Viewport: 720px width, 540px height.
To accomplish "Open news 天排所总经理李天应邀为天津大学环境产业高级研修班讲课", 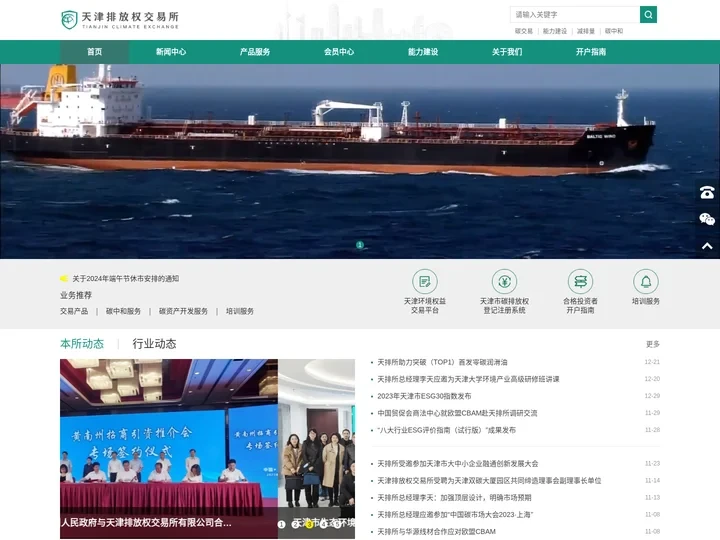I will tap(468, 379).
